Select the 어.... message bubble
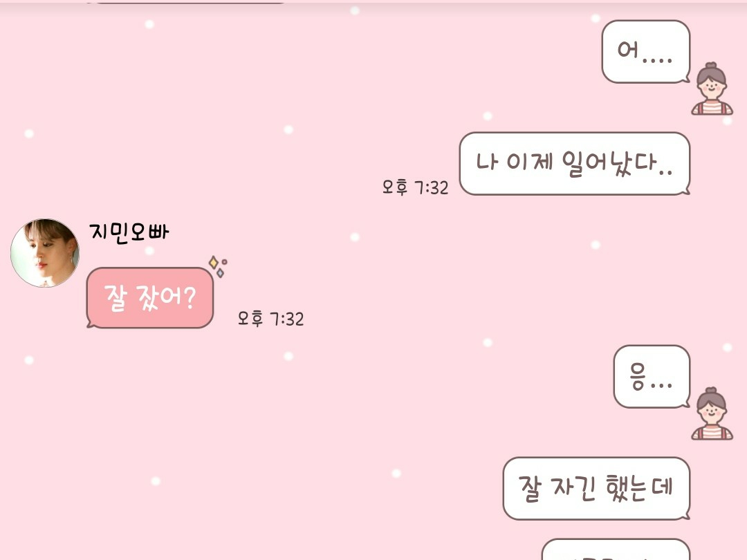 (646, 52)
